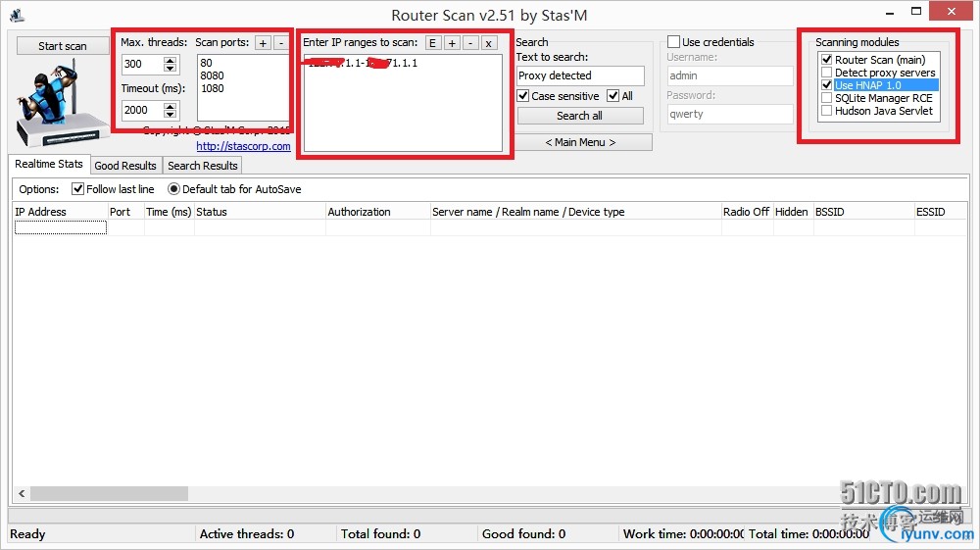Viewport: 980px width, 550px height.
Task: Click the app icon in the title bar
Action: [17, 15]
